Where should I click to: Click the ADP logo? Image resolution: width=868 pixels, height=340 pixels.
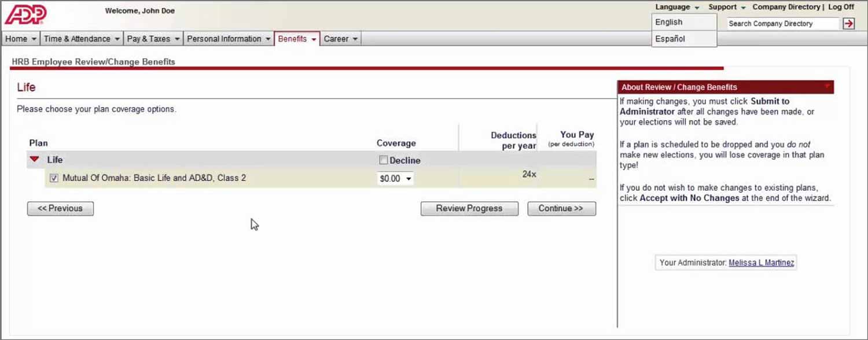[25, 14]
